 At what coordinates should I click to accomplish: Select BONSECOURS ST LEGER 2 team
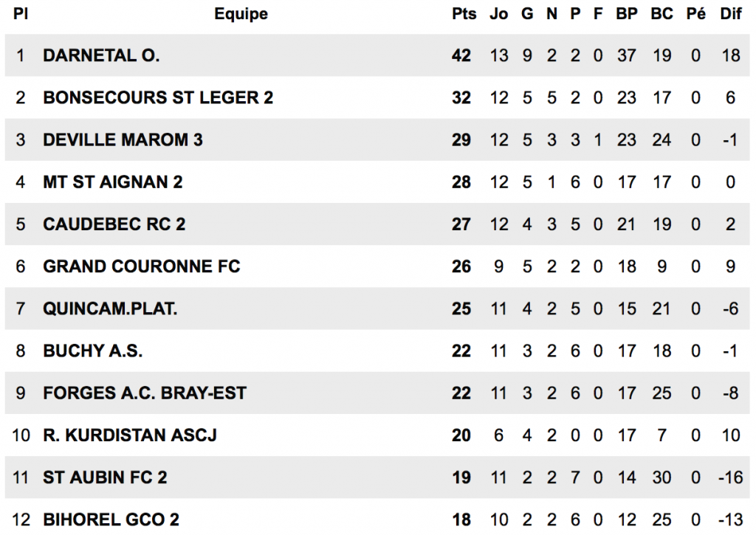(x=158, y=98)
